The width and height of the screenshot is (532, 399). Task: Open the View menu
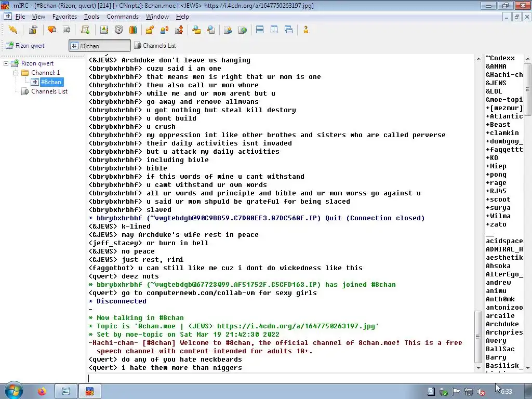point(38,17)
